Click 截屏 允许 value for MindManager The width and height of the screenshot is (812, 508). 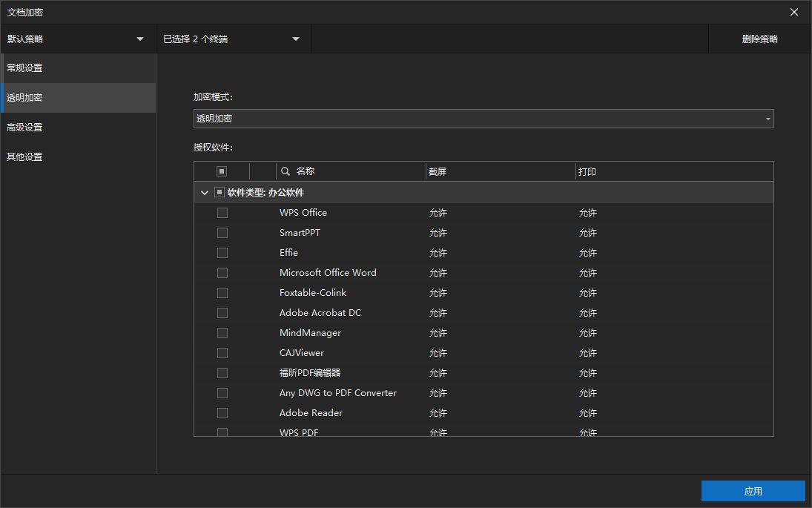pyautogui.click(x=438, y=333)
